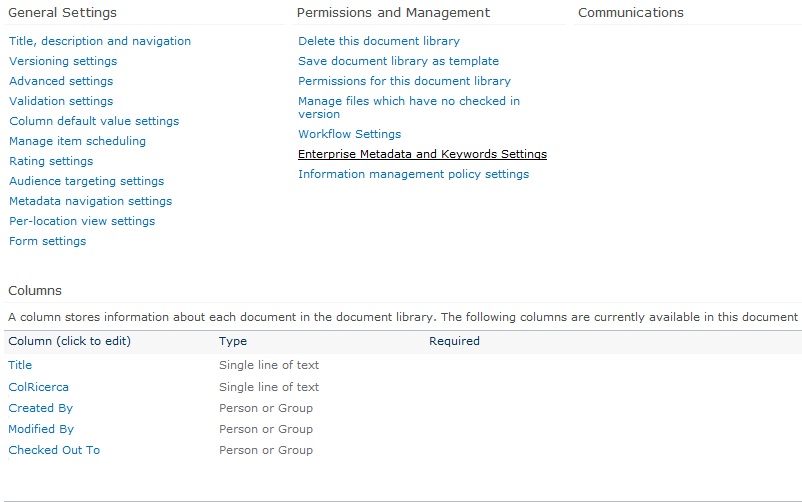Click Manage files with no checked in version
This screenshot has width=802, height=502.
(x=409, y=107)
